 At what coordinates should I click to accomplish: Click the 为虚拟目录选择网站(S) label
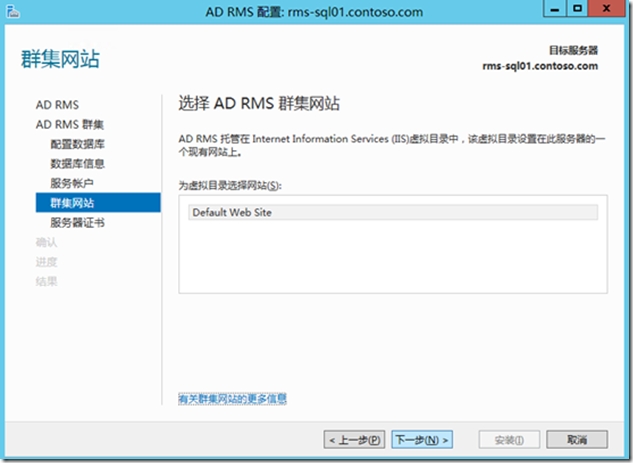tap(230, 186)
